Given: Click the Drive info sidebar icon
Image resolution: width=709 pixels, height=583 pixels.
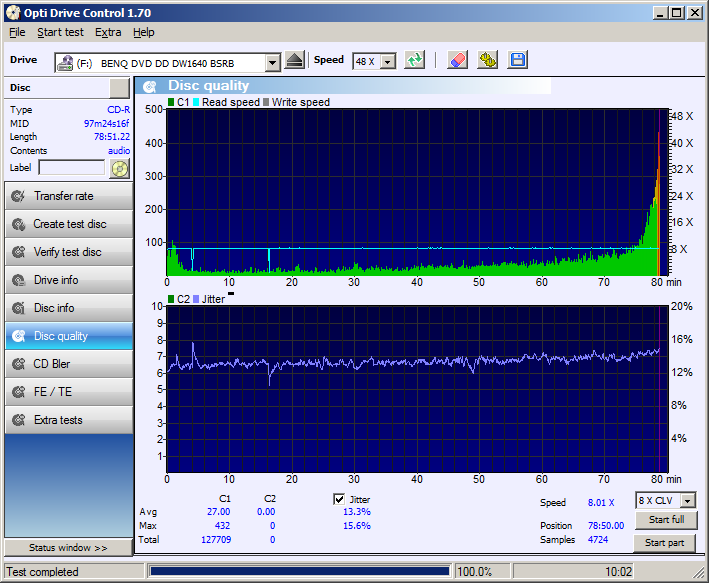Looking at the screenshot, I should click(x=19, y=280).
